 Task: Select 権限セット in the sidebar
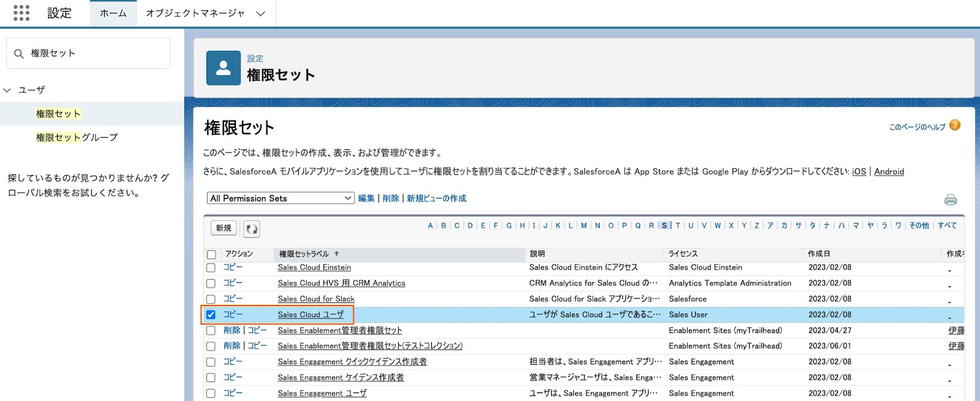pyautogui.click(x=58, y=114)
